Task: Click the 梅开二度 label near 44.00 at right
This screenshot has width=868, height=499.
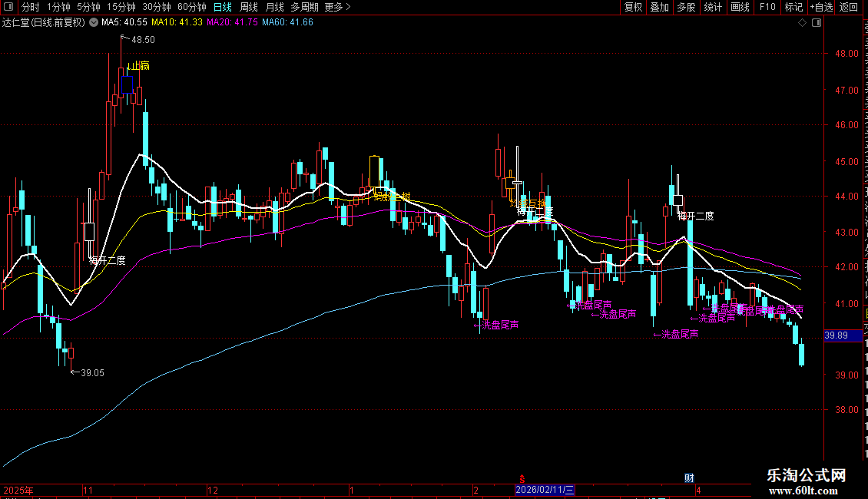Action: coord(696,216)
